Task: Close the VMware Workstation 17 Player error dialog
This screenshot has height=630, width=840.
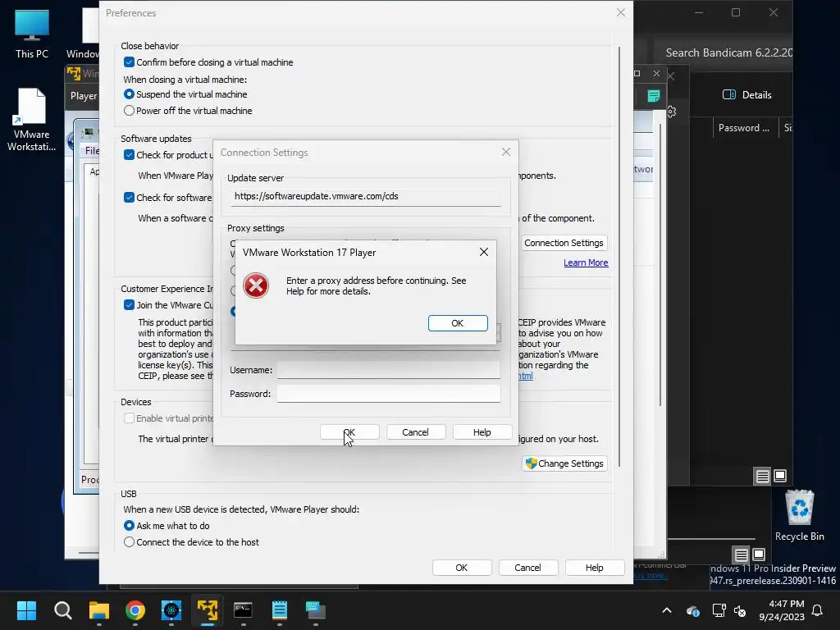Action: [484, 252]
